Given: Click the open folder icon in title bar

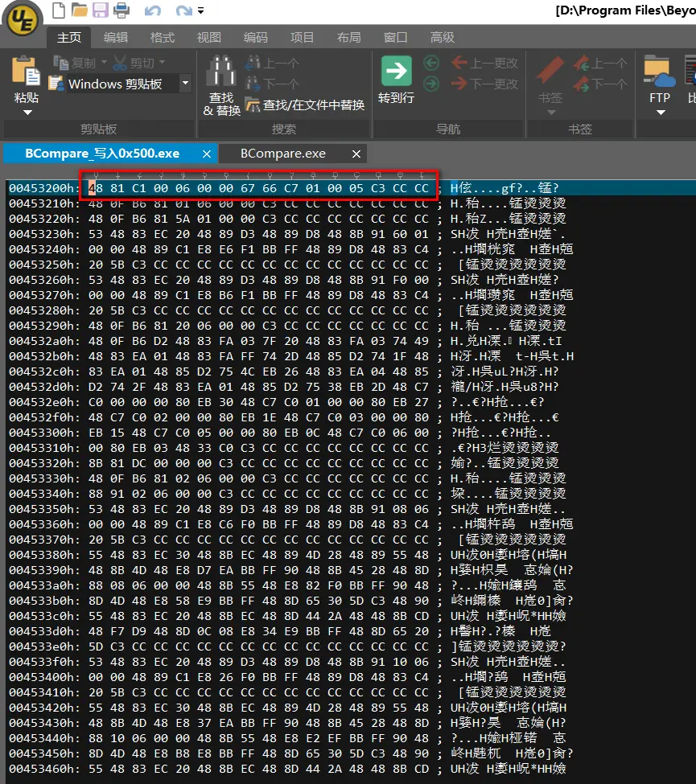Looking at the screenshot, I should 80,10.
